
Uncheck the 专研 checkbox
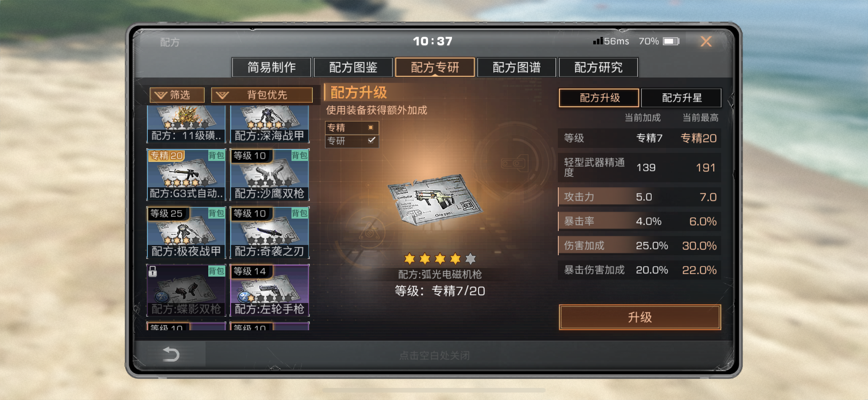click(x=371, y=140)
